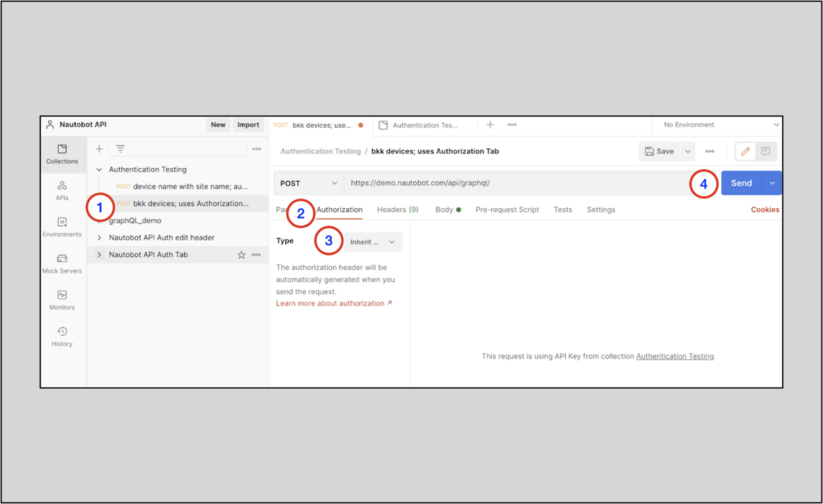Image resolution: width=823 pixels, height=504 pixels.
Task: Open the Save options dropdown arrow
Action: tap(688, 151)
